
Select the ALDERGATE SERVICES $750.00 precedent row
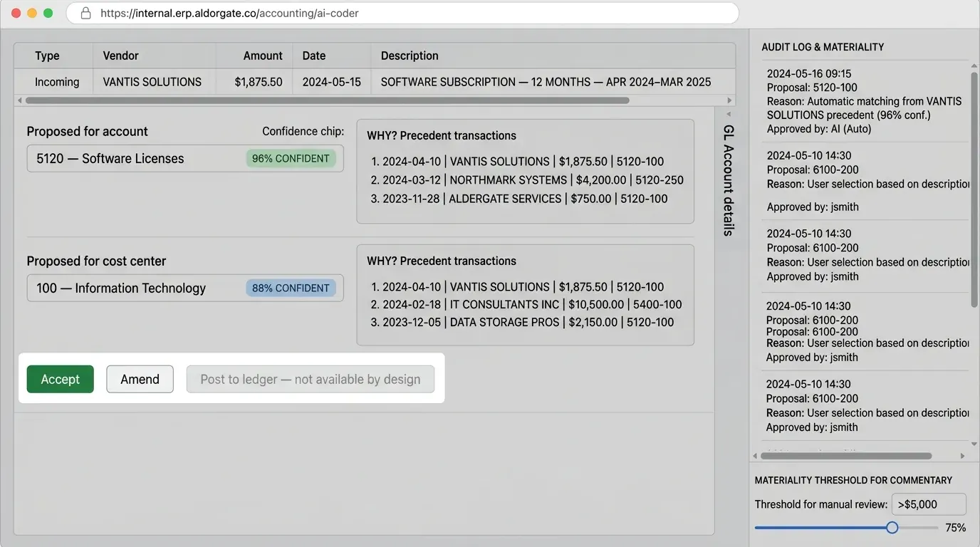pyautogui.click(x=519, y=199)
